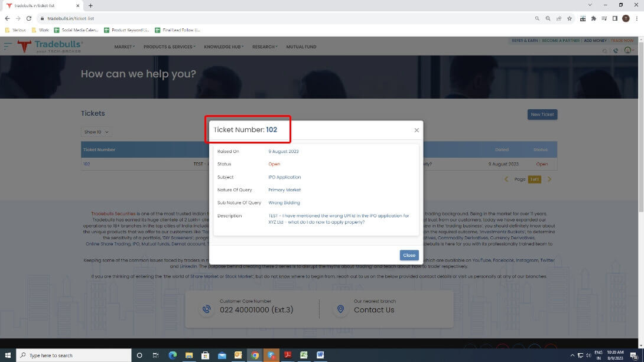Bookmark this page with the star icon
This screenshot has width=644, height=362.
click(x=570, y=18)
